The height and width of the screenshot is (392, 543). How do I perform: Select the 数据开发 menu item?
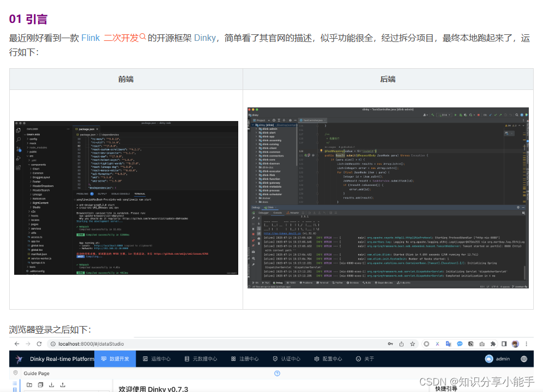click(115, 359)
